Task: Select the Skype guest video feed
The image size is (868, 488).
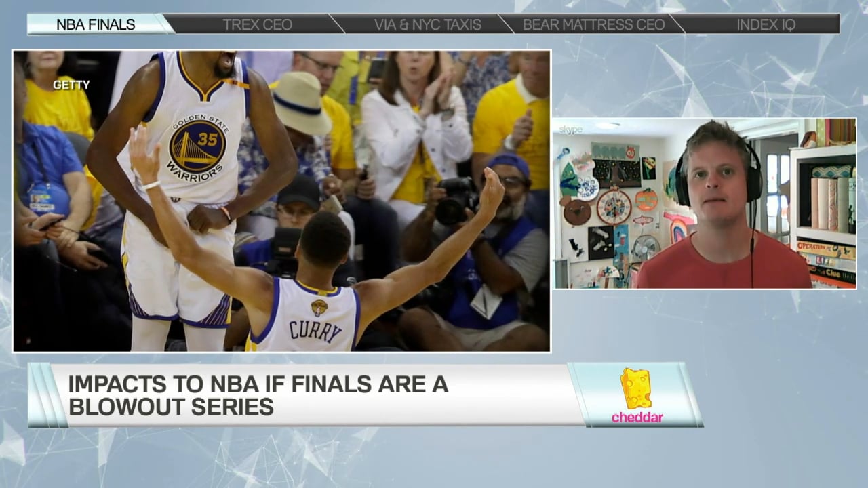Action: (705, 204)
